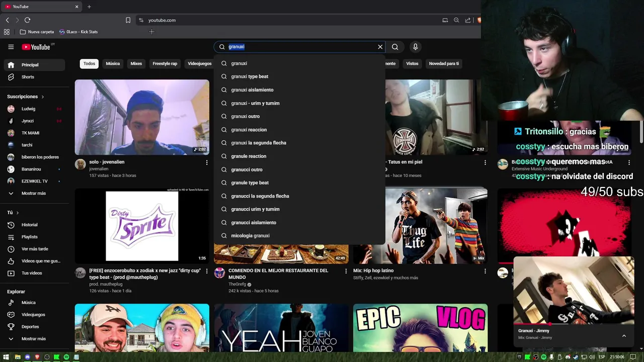Click the YouTube logo
644x362 pixels.
point(36,47)
